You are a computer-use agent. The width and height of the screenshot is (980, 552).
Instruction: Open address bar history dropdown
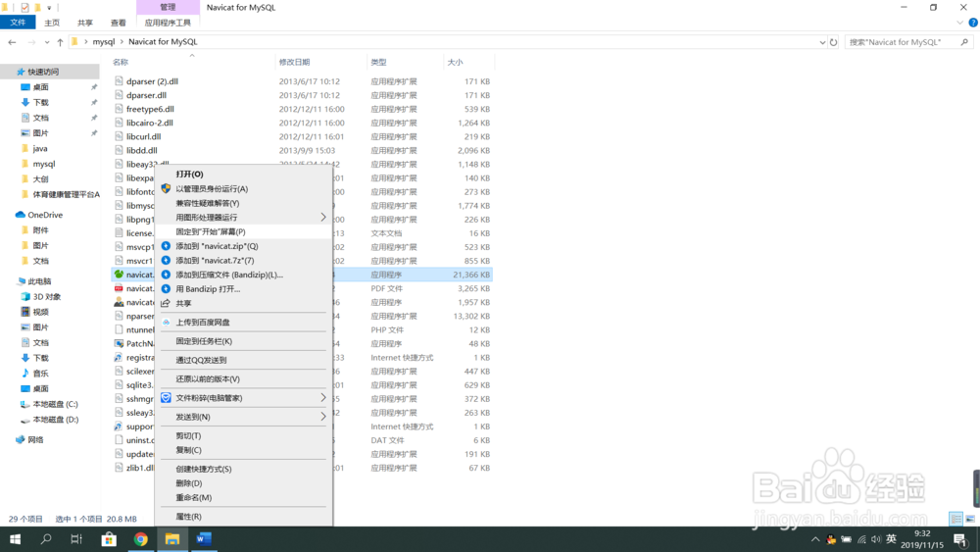click(822, 42)
